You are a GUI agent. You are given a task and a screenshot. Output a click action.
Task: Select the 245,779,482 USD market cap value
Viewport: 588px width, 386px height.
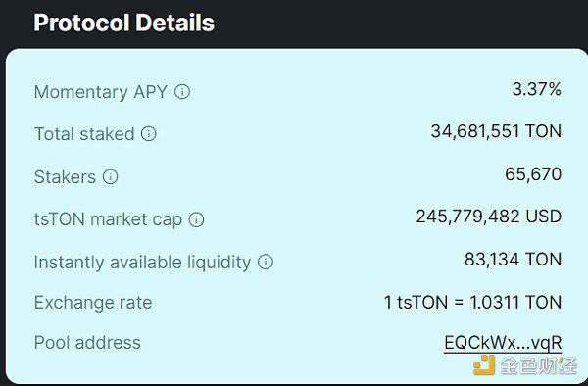(489, 217)
